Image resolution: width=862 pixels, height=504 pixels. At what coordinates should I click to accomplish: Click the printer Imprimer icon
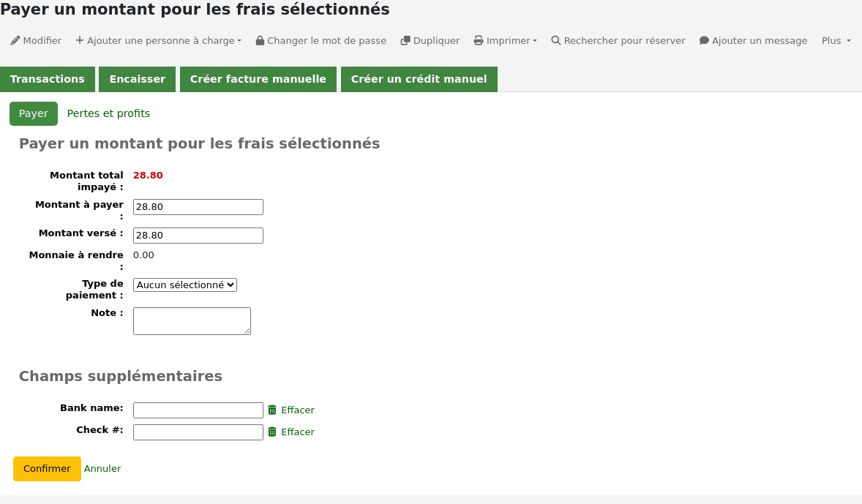(479, 41)
